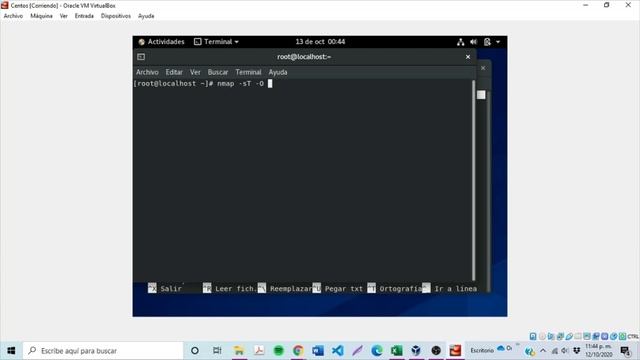
Task: Expand the Escritorio toolbar overflow chevron
Action: pyautogui.click(x=518, y=345)
